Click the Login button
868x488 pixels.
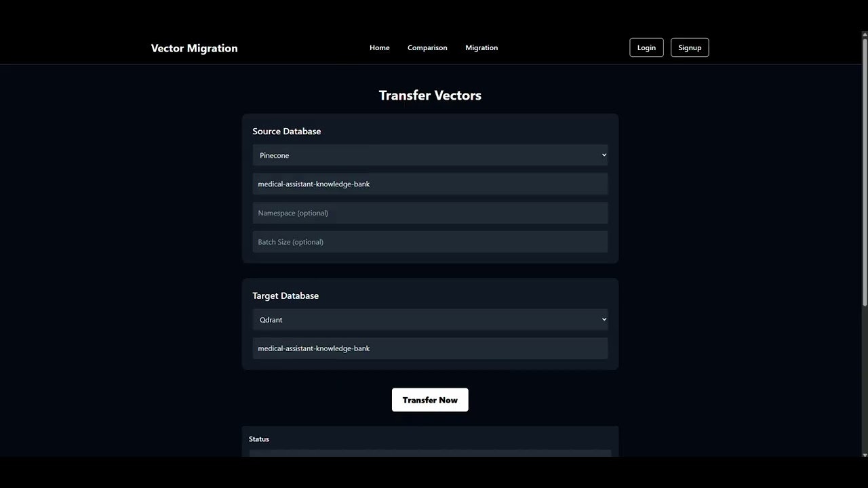(646, 47)
